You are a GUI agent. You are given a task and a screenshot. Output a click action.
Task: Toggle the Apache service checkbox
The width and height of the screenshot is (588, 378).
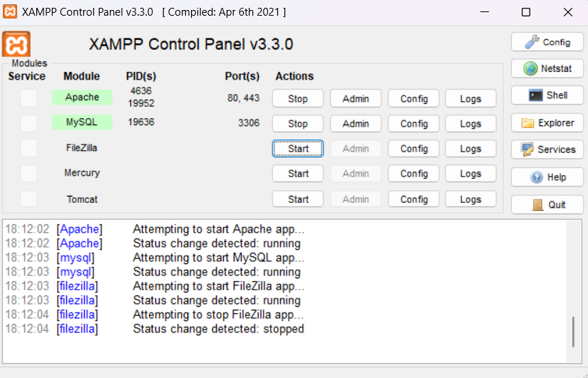[x=29, y=98]
